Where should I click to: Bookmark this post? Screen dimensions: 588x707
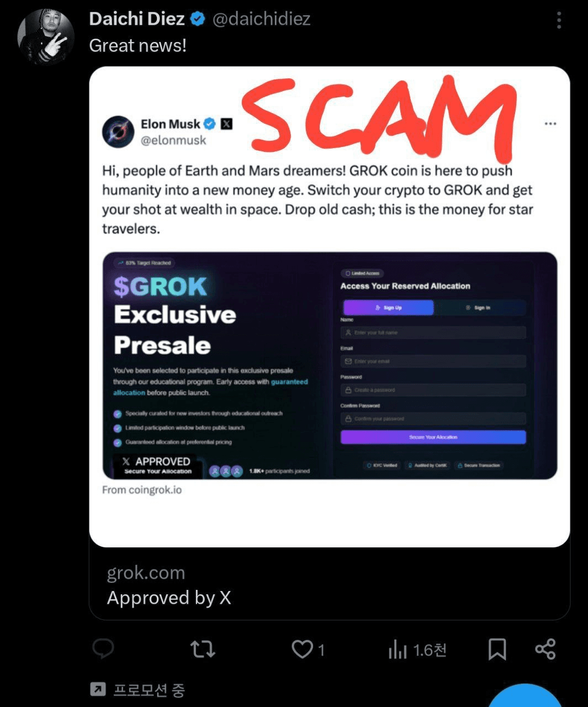pos(497,650)
